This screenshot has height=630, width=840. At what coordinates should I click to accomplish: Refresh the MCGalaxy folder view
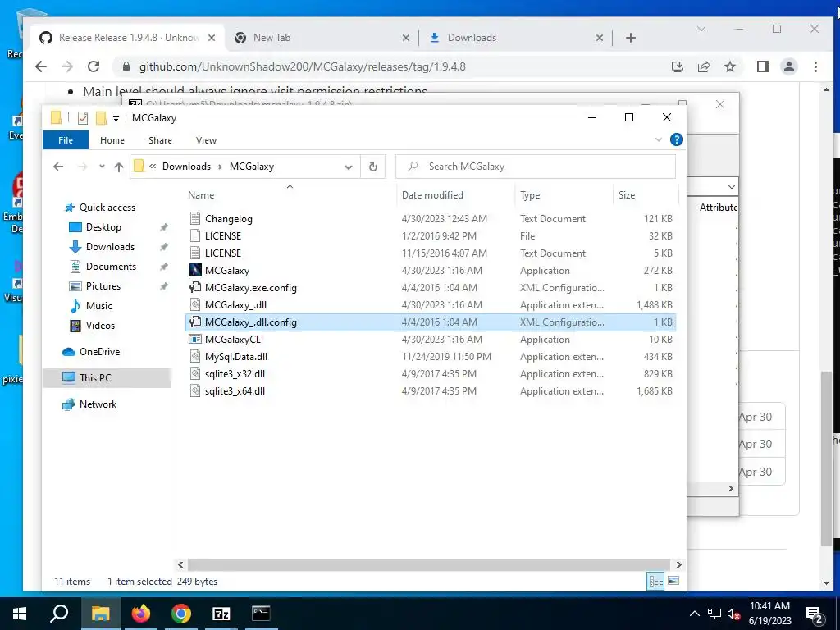[x=373, y=167]
